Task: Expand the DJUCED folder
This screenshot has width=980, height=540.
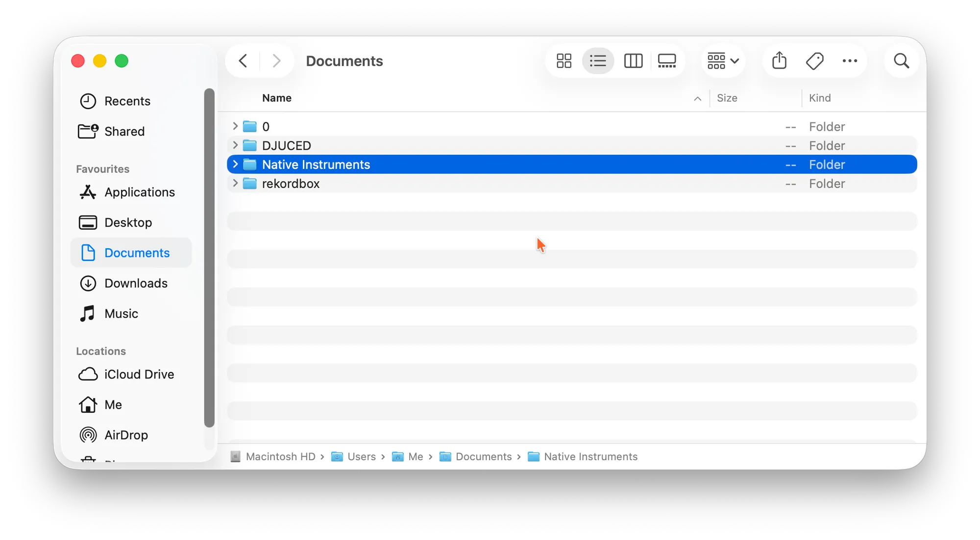Action: [235, 145]
